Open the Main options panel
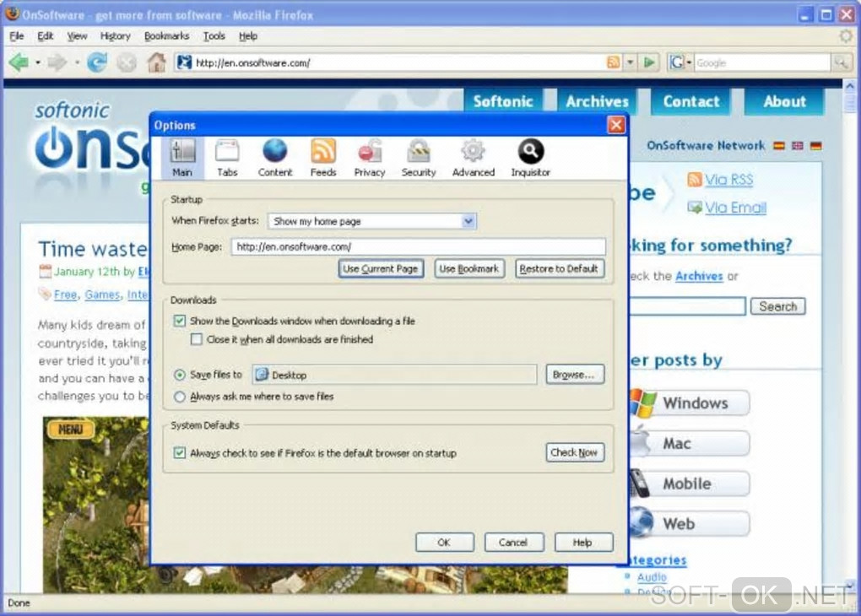Viewport: 861px width, 616px height. point(182,158)
